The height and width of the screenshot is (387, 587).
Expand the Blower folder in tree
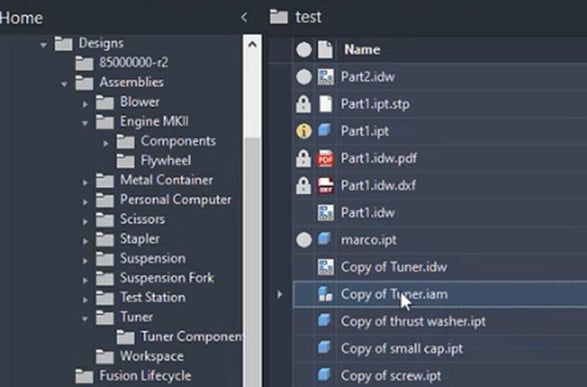85,104
